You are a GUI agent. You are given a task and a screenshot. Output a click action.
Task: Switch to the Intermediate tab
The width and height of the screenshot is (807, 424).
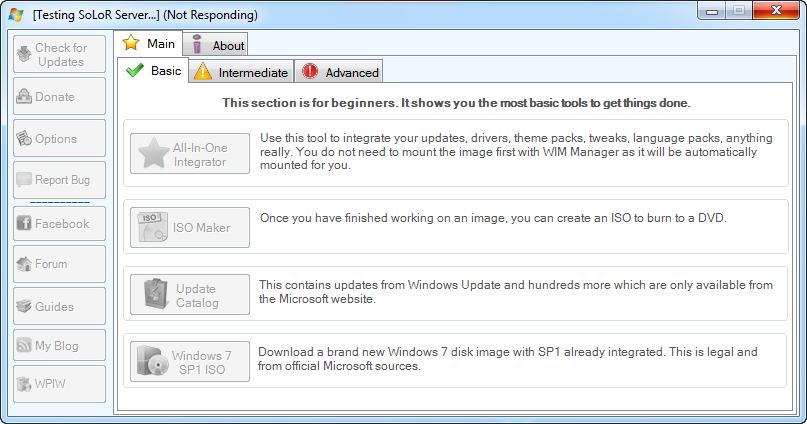point(241,72)
